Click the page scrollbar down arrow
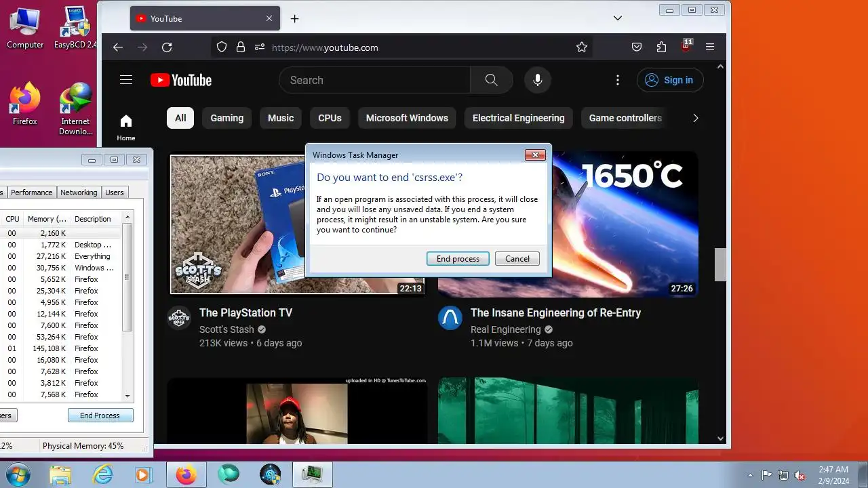The width and height of the screenshot is (868, 488). [720, 439]
